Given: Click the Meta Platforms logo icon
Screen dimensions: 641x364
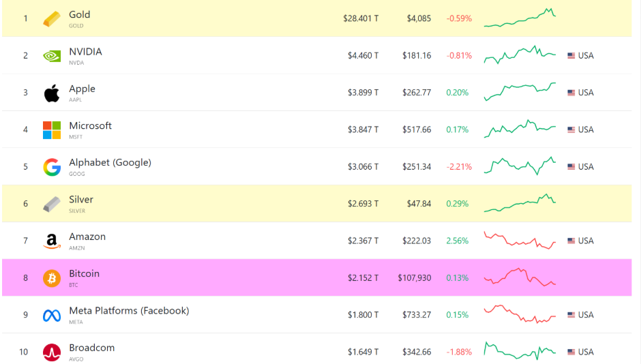Looking at the screenshot, I should [x=52, y=315].
